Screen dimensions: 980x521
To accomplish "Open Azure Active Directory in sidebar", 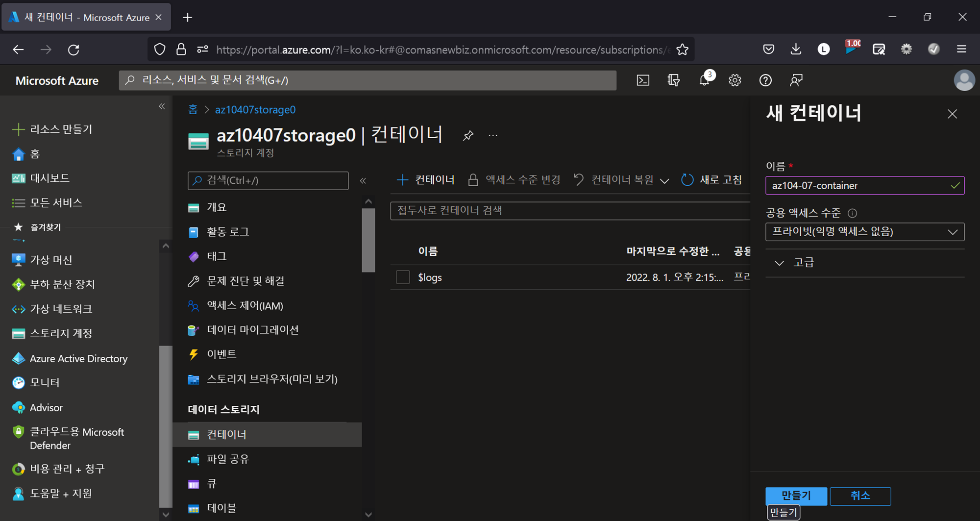I will (x=69, y=358).
